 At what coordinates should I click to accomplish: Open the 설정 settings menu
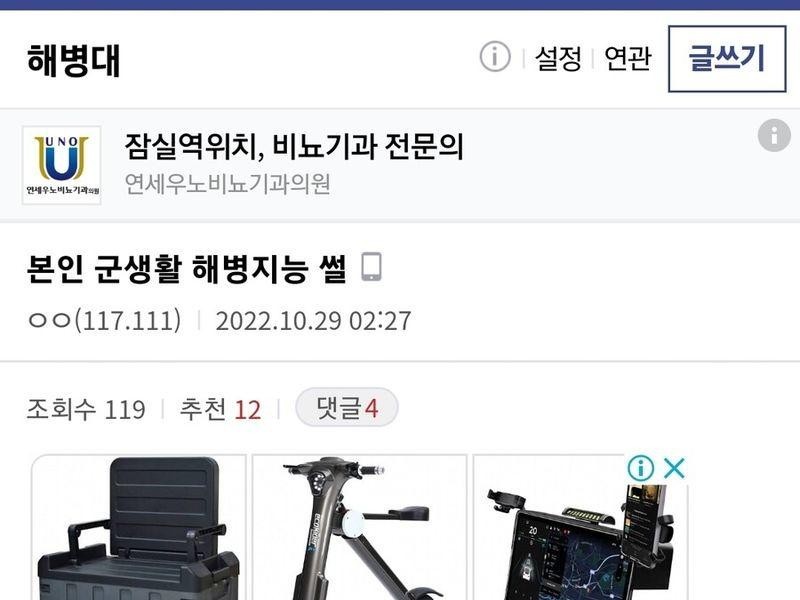pyautogui.click(x=558, y=58)
